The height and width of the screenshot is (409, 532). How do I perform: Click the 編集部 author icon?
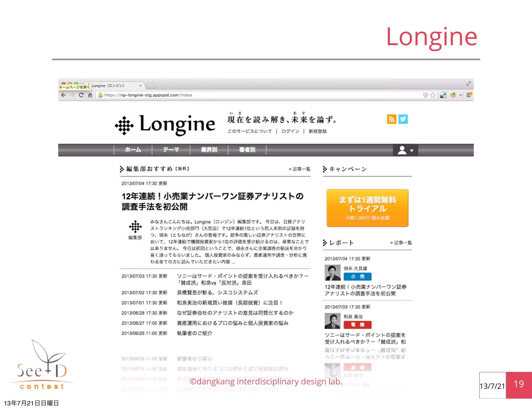pyautogui.click(x=135, y=227)
